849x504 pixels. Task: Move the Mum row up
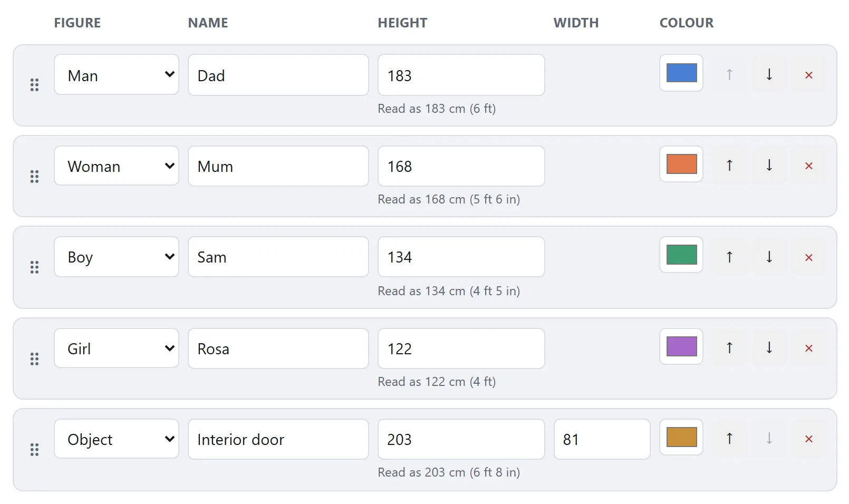(x=729, y=166)
